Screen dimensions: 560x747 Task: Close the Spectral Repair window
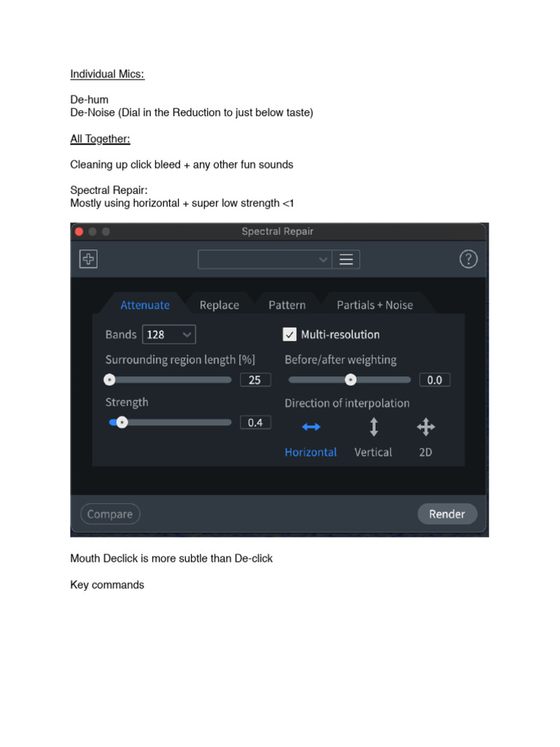79,231
